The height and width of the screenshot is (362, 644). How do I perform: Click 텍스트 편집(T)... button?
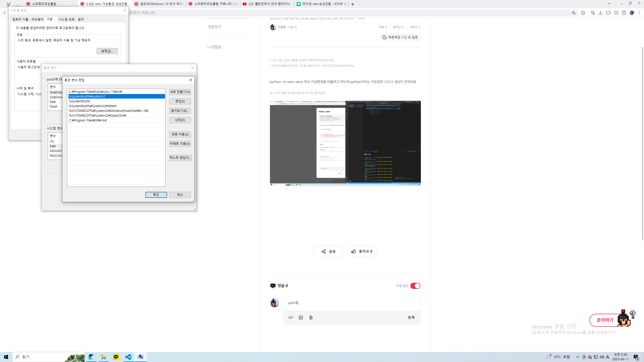(180, 158)
